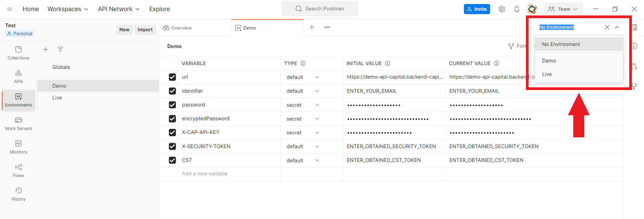
Task: Open Monitors in the sidebar
Action: click(x=18, y=147)
